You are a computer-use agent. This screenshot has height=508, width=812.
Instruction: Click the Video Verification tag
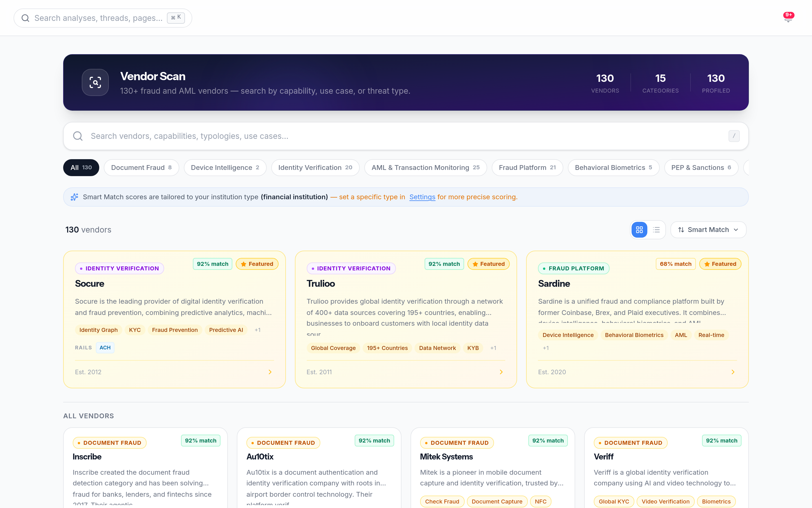point(665,502)
